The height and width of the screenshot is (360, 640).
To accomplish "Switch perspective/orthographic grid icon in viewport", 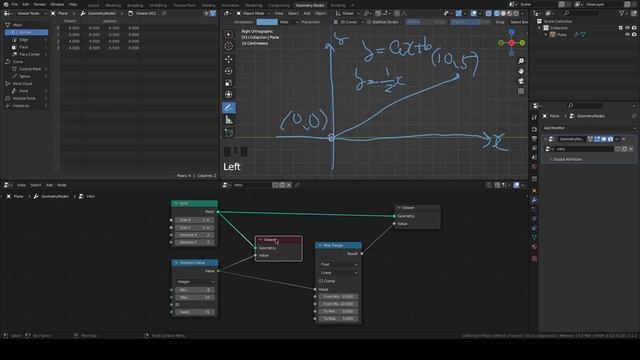I will (521, 91).
